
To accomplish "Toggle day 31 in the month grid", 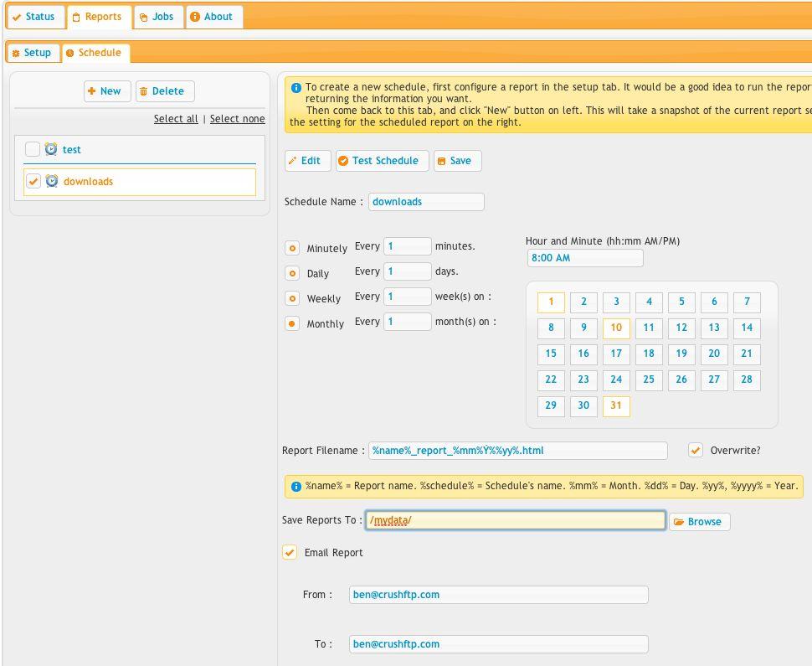I will tap(616, 405).
